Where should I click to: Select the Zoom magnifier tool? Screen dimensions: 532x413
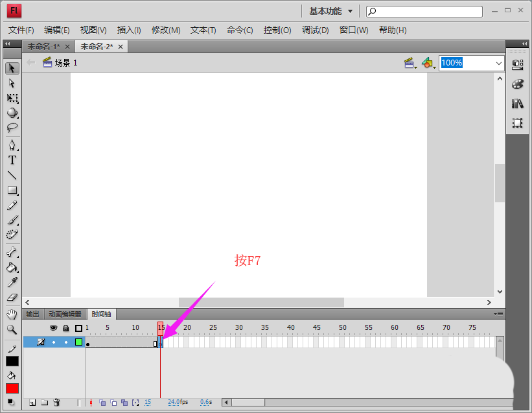tap(12, 329)
